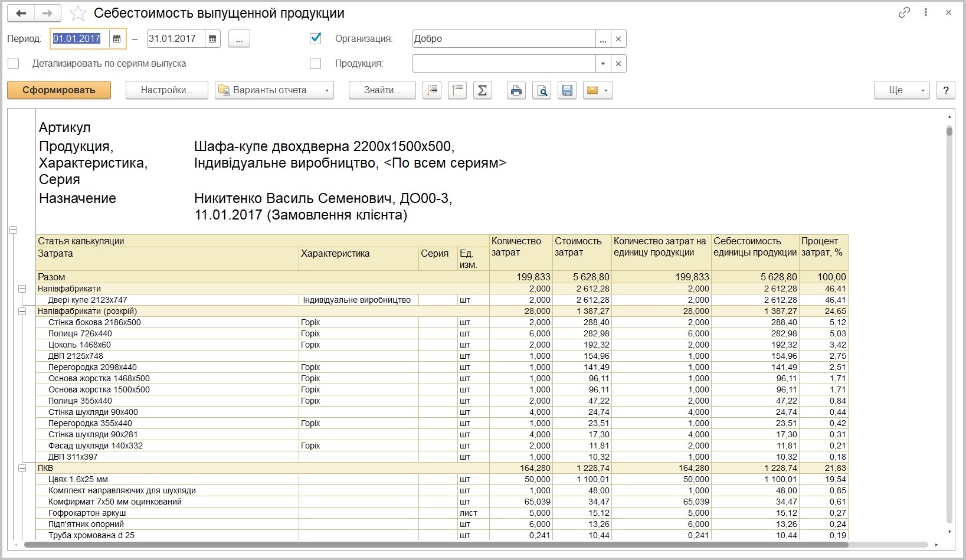Open the Ще menu
The width and height of the screenshot is (966, 560).
coord(902,90)
